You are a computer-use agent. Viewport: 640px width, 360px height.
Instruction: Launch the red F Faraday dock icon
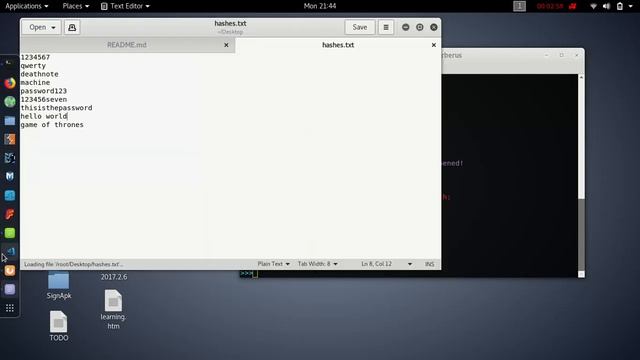10,214
